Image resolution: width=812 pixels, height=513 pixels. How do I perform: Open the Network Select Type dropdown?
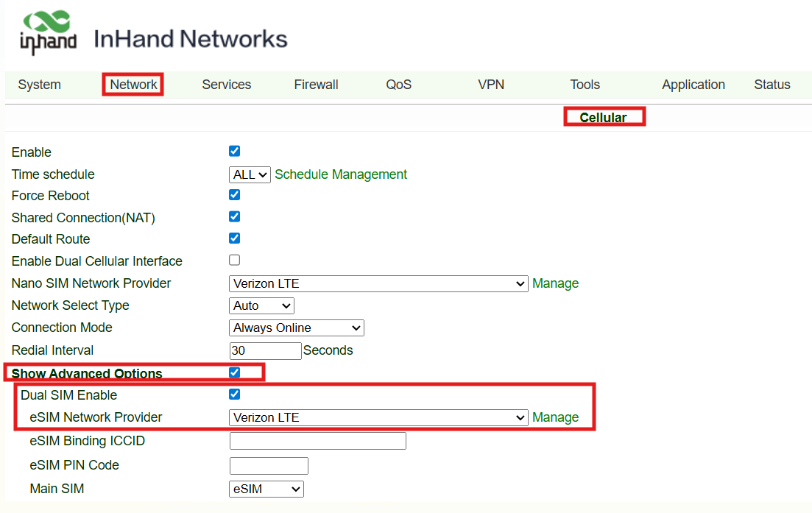(261, 305)
